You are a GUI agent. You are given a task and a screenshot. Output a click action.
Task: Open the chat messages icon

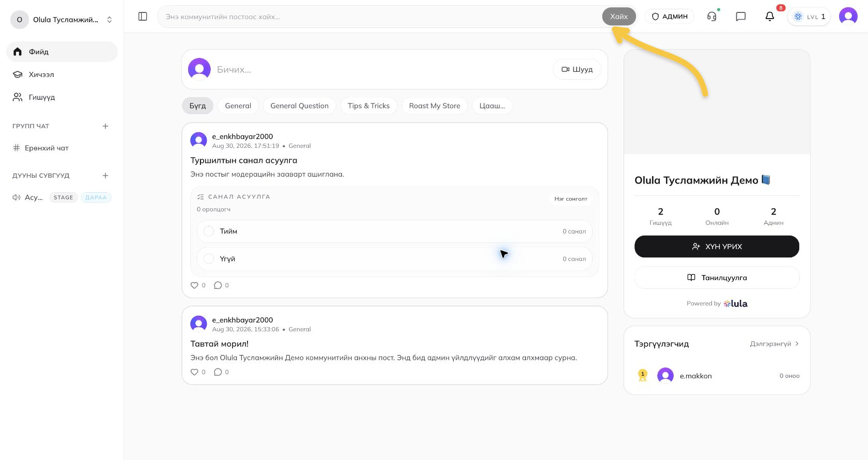pos(741,17)
